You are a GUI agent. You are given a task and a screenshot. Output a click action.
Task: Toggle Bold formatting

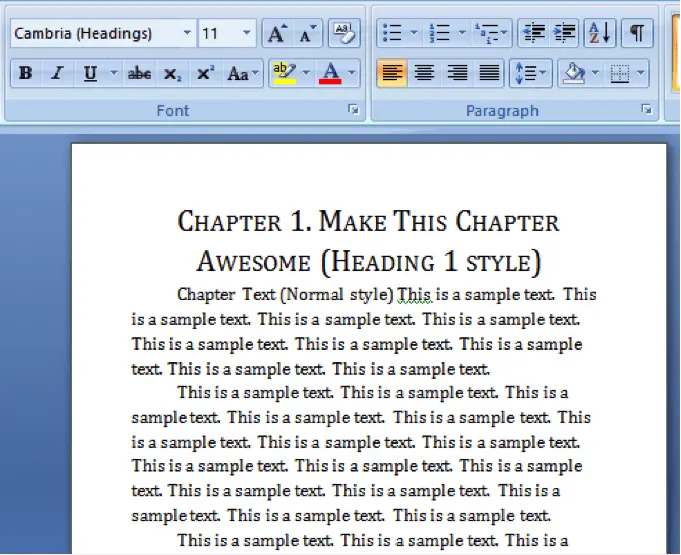click(x=26, y=73)
